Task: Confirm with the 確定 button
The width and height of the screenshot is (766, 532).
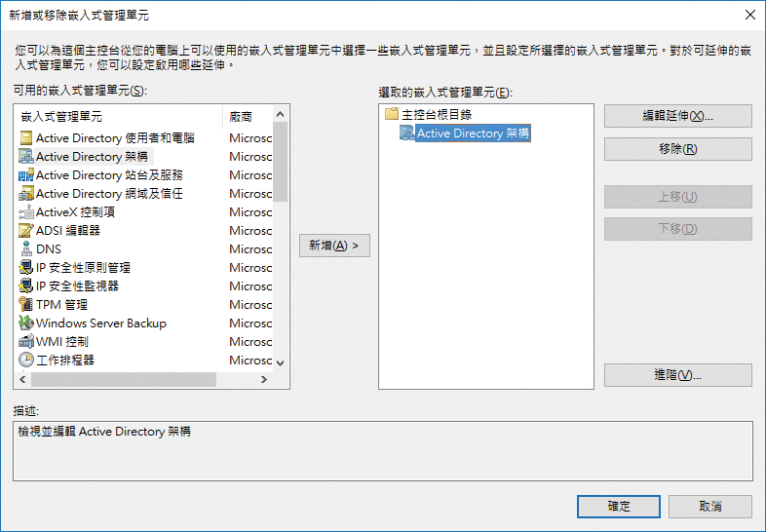Action: (x=619, y=507)
